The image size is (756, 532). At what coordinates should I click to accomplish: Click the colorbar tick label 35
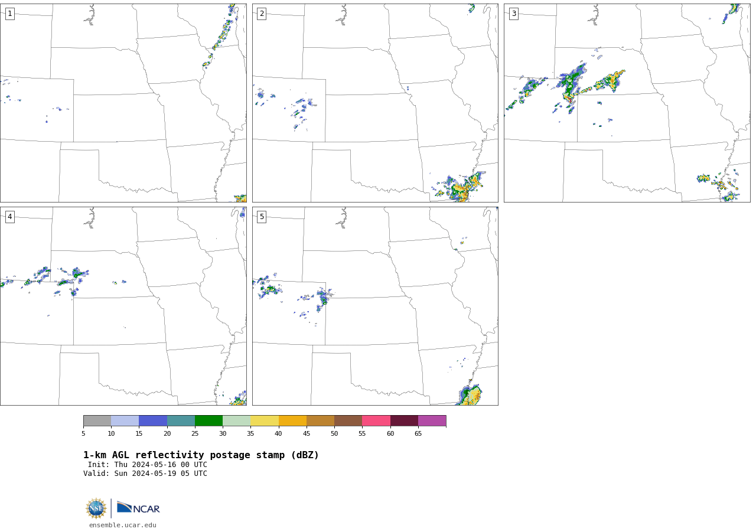pyautogui.click(x=250, y=434)
